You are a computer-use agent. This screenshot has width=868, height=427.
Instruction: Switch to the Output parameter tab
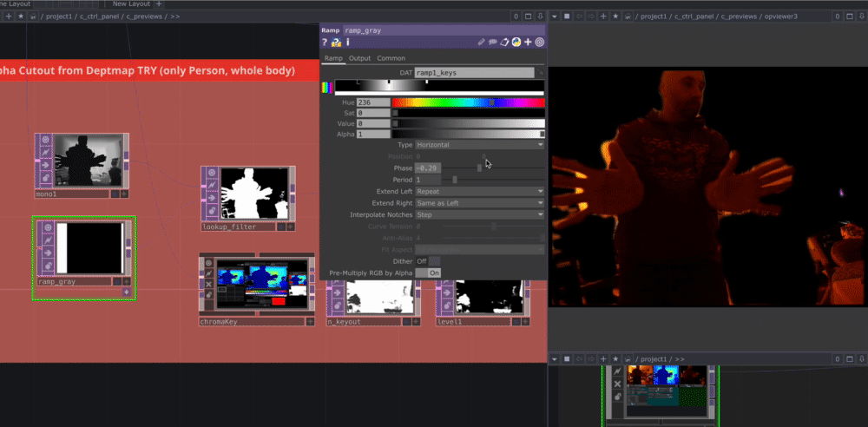360,58
